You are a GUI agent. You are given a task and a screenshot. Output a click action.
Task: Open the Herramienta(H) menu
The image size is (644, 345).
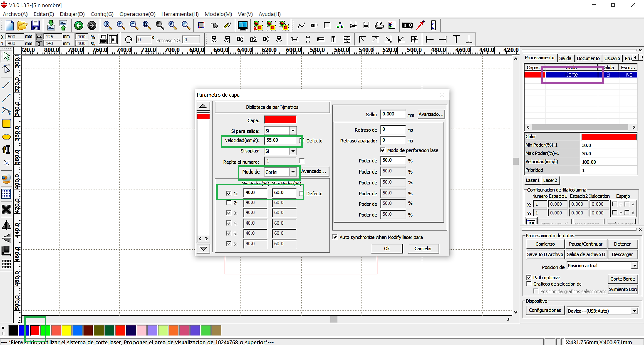[x=180, y=14]
